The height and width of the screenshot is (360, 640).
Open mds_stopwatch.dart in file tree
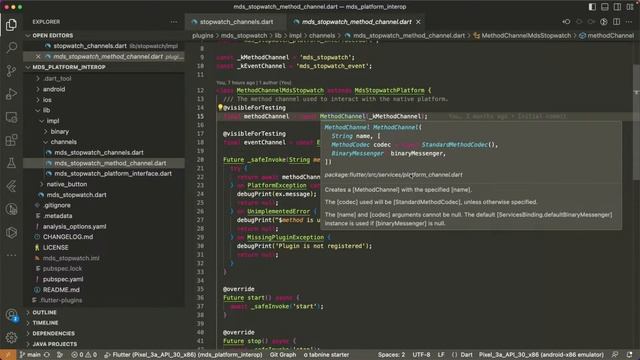click(76, 195)
